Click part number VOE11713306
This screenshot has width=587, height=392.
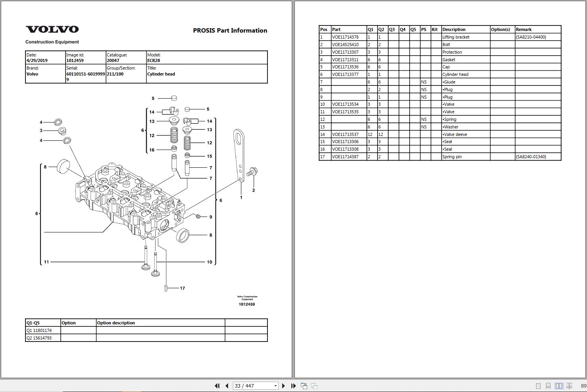click(x=345, y=142)
